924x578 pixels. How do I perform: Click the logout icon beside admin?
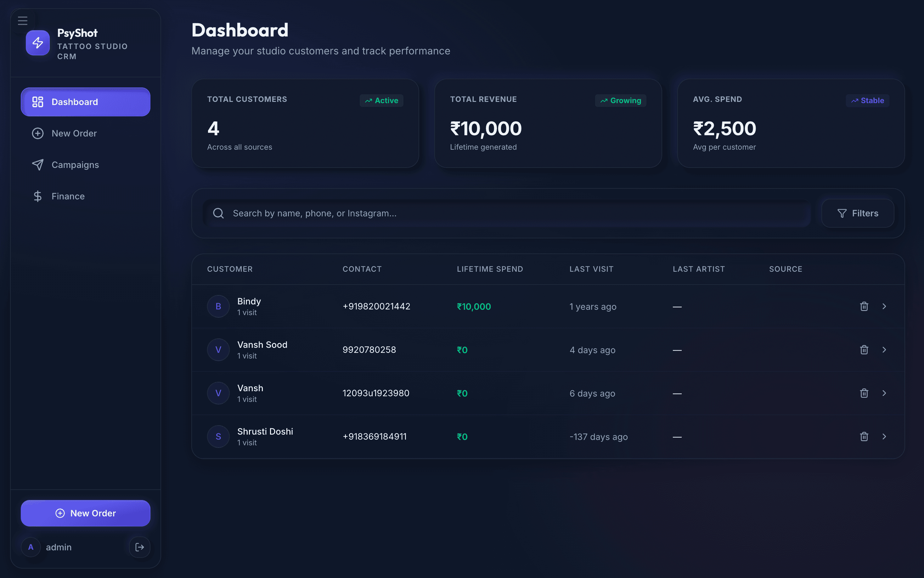tap(140, 547)
